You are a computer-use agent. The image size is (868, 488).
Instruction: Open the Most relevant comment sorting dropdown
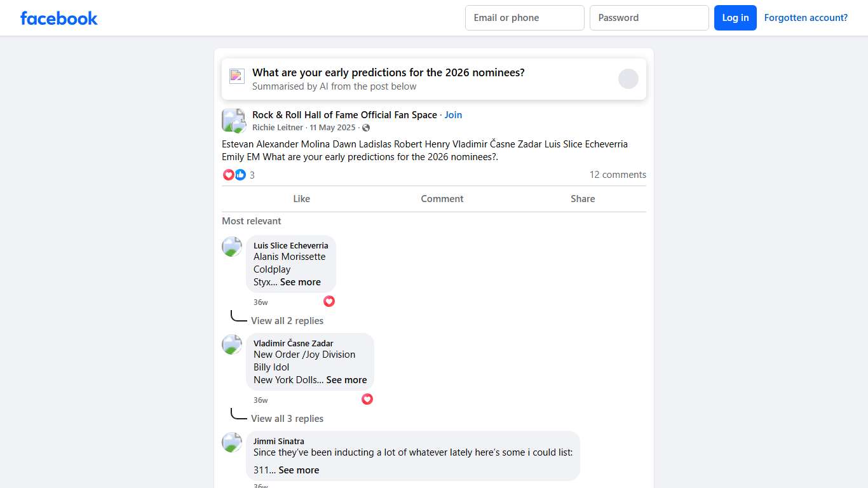[x=252, y=221]
